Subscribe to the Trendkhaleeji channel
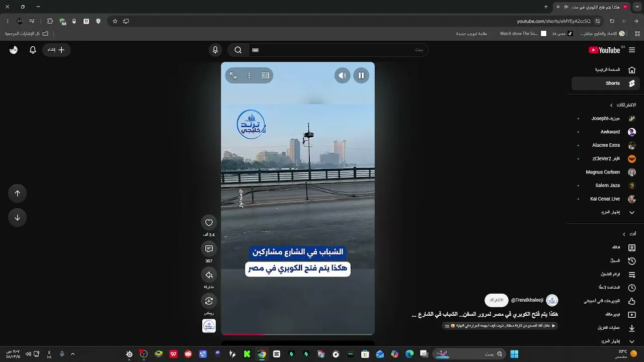Image resolution: width=644 pixels, height=362 pixels. (x=496, y=300)
